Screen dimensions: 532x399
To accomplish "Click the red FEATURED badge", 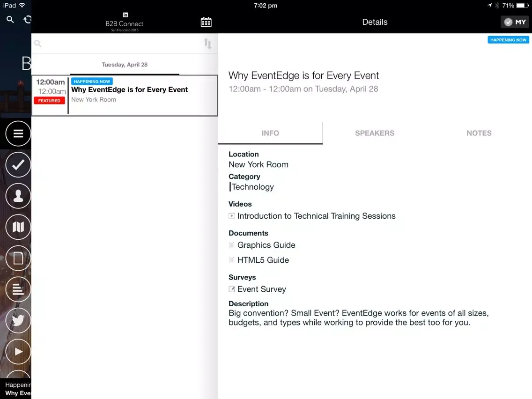I will pyautogui.click(x=49, y=100).
